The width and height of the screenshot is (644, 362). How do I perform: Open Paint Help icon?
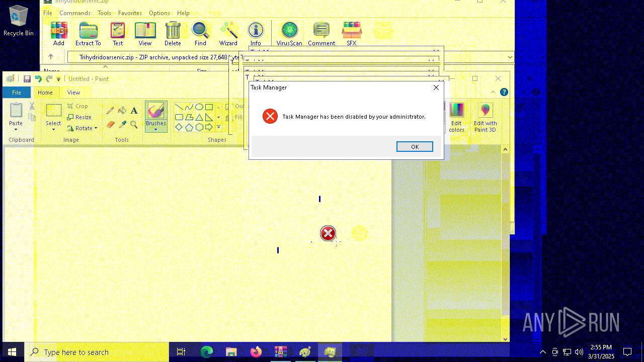(504, 92)
